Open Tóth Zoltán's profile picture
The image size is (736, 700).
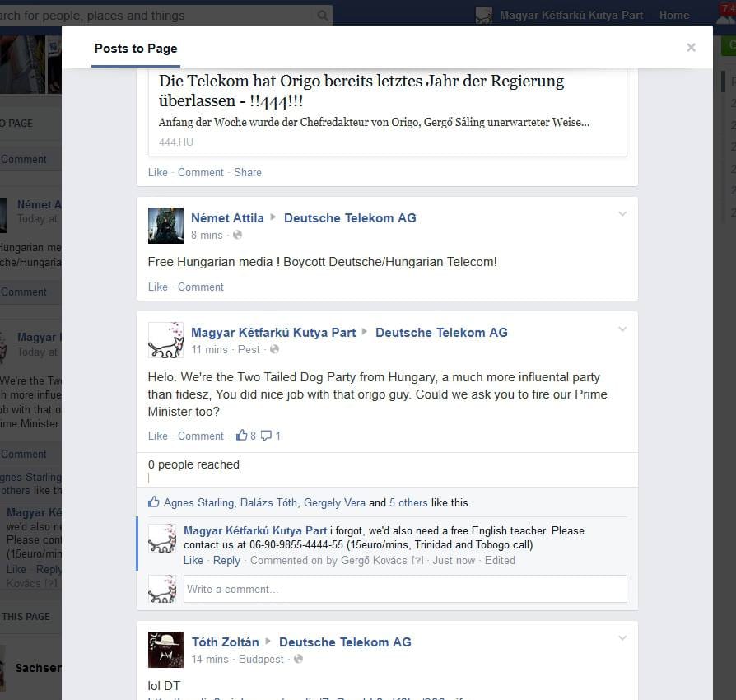click(x=165, y=650)
